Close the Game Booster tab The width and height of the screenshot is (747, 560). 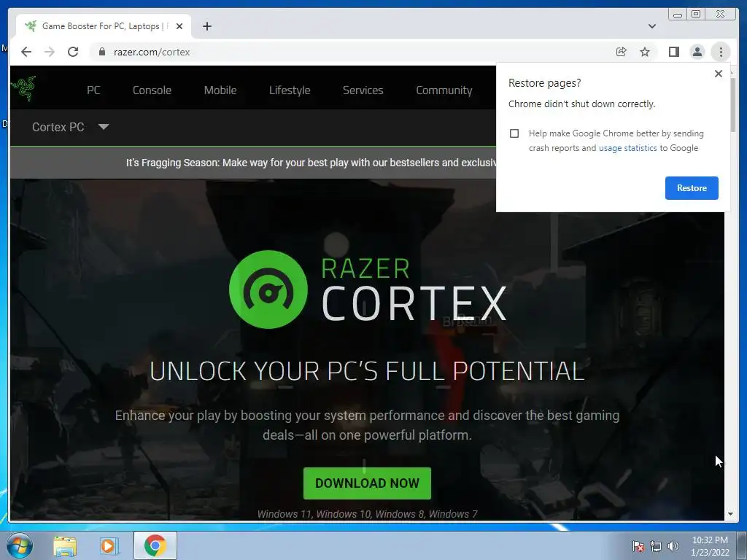pos(179,26)
